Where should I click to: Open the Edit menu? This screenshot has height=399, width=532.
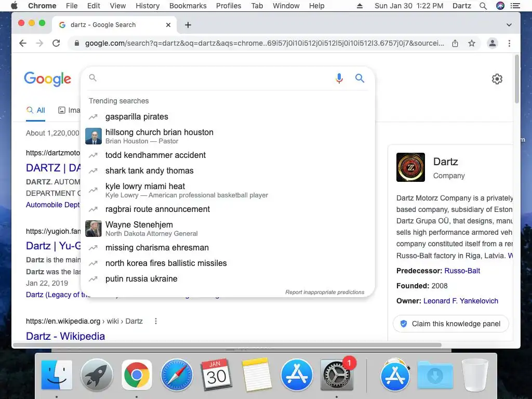[x=94, y=6]
